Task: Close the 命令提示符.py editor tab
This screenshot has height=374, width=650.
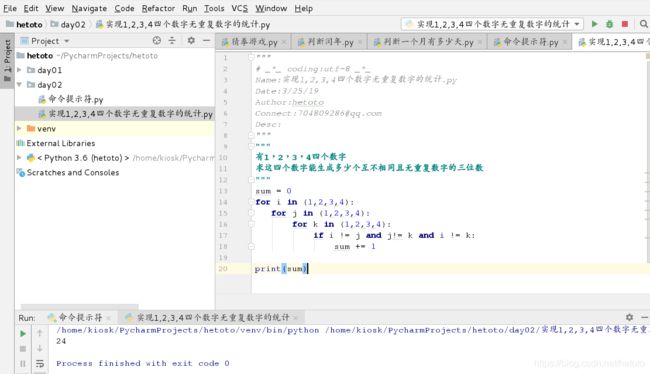Action: point(565,42)
